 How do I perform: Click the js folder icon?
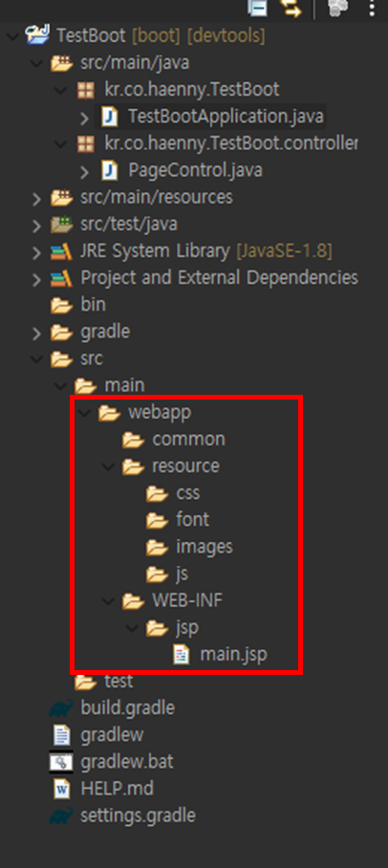(157, 575)
